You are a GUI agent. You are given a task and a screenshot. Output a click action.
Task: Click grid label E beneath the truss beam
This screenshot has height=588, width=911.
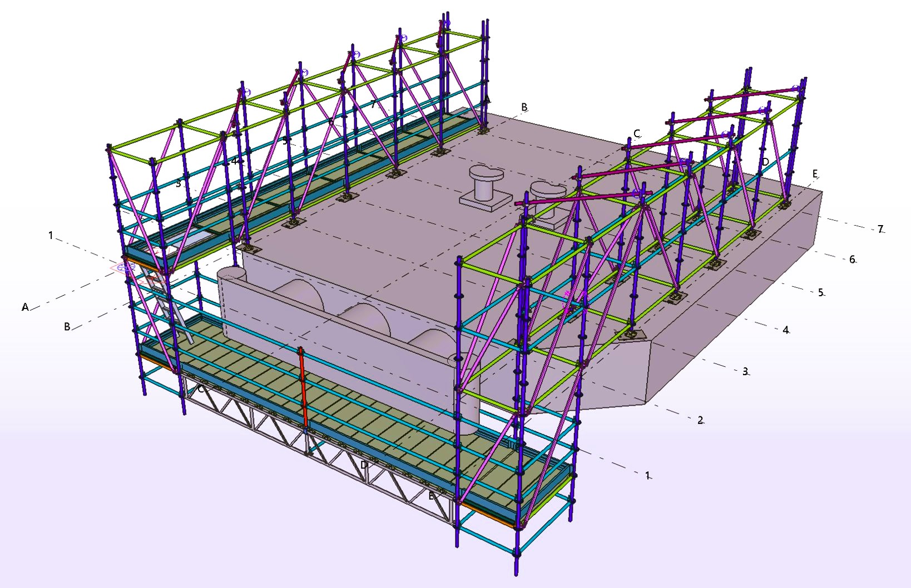(431, 496)
